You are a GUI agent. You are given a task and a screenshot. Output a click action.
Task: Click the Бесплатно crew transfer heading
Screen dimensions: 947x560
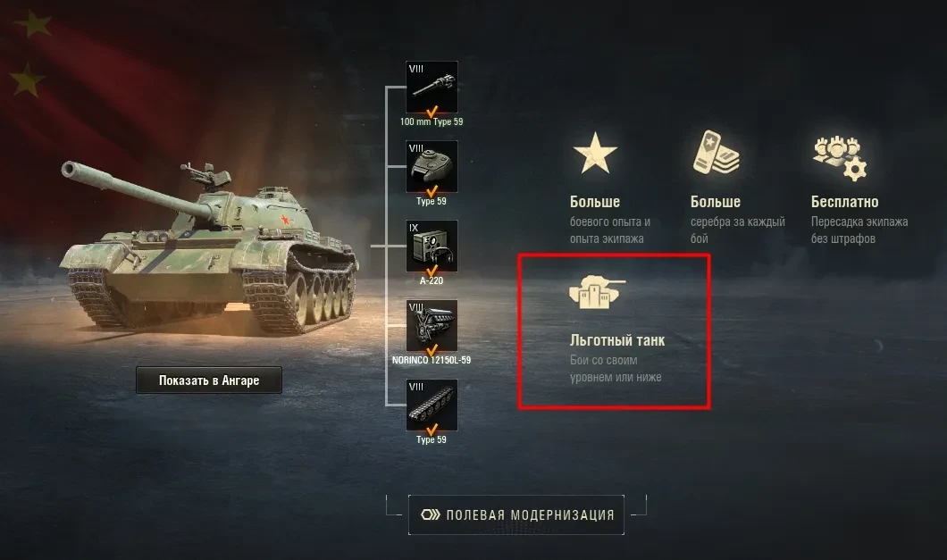[844, 202]
